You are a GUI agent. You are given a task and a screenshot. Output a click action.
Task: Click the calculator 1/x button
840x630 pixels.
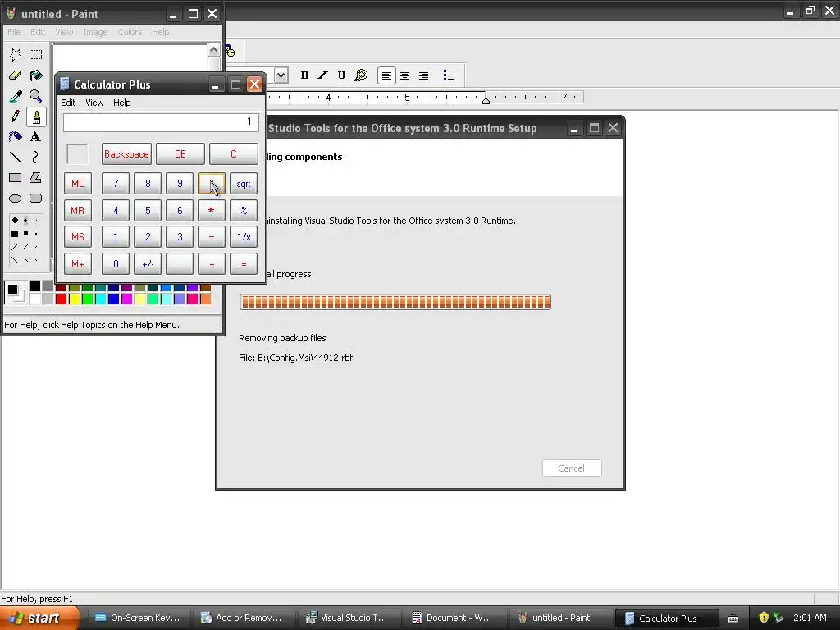point(244,237)
